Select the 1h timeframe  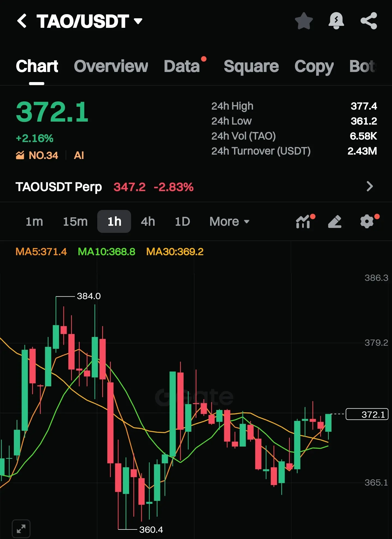[114, 221]
